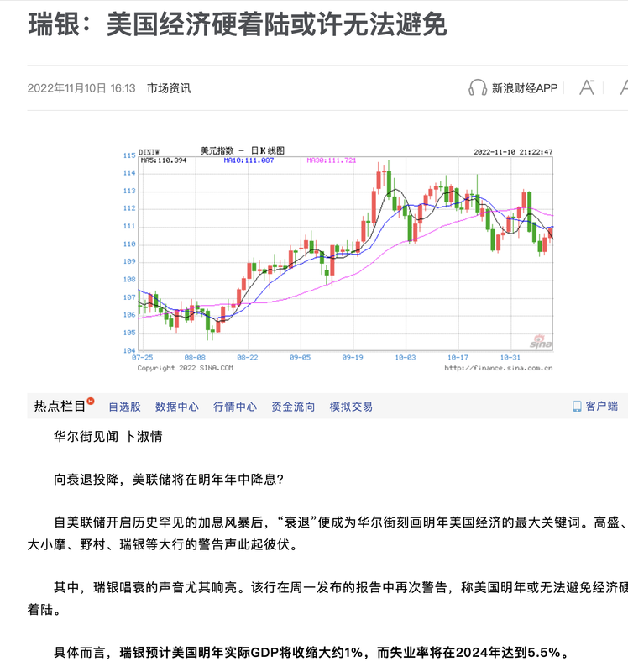Viewport: 628px width, 672px height.
Task: Click the publish date 2022年11月10日 16:13
Action: [81, 88]
